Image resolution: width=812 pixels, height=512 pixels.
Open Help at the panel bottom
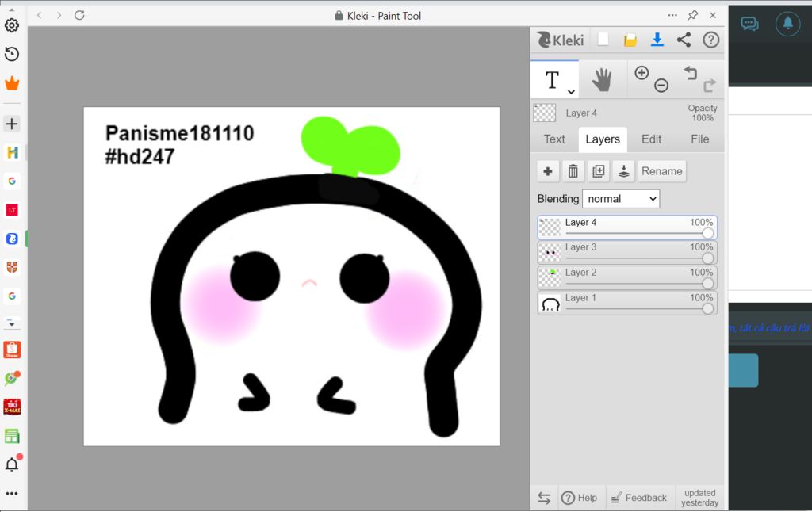(x=580, y=498)
